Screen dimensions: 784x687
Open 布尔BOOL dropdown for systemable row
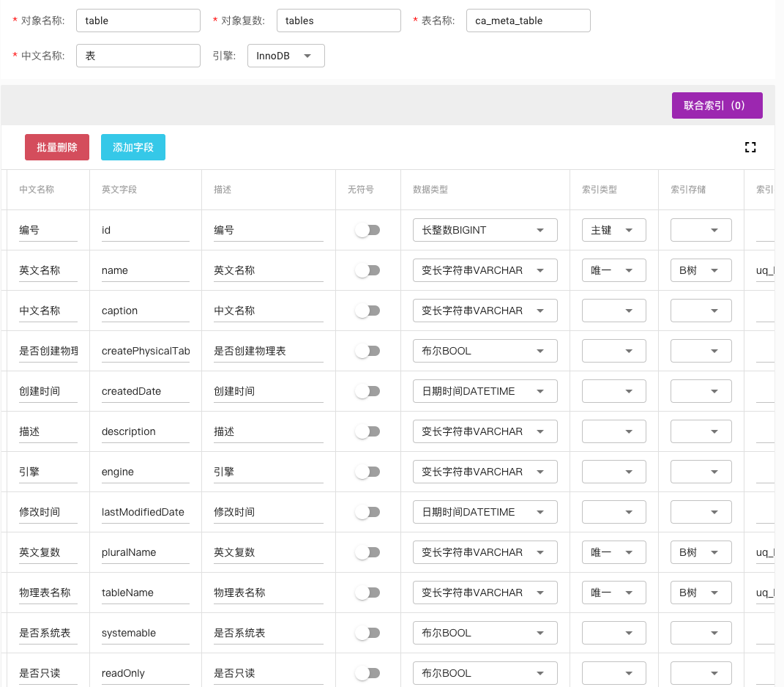[485, 633]
